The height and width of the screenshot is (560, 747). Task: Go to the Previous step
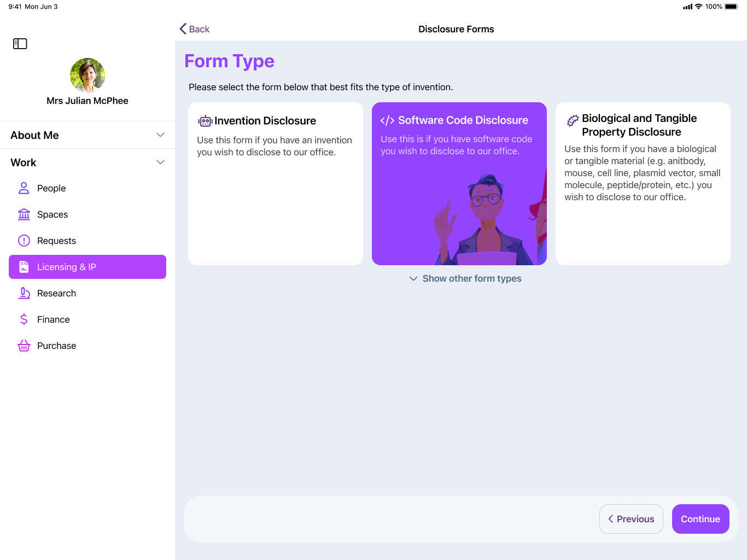631,519
